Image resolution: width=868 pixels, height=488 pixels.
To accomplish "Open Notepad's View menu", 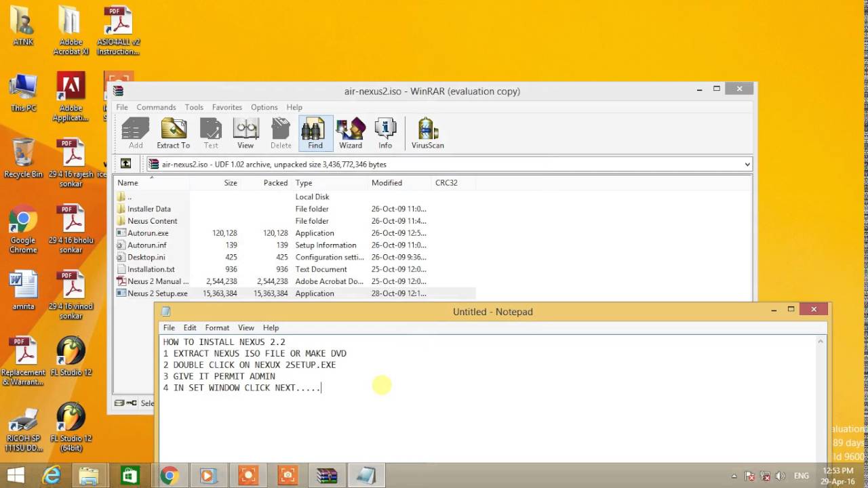I will pos(246,327).
